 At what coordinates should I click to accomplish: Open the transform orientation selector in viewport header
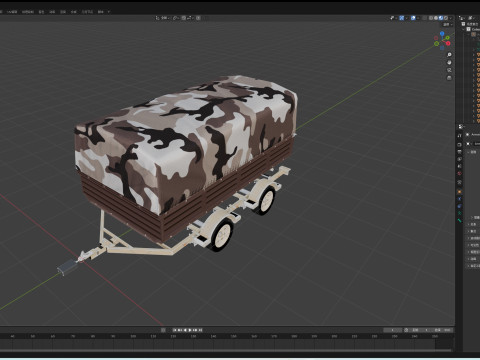tap(163, 18)
